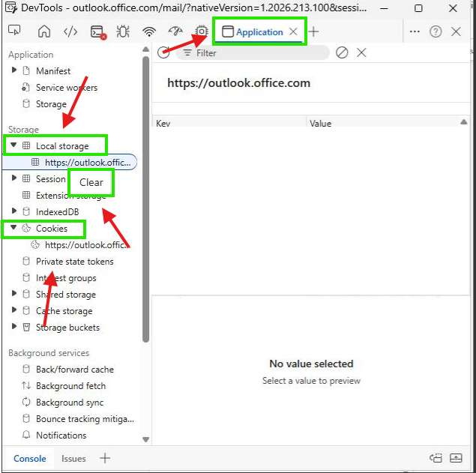Screen dimensions: 476x473
Task: Click the dock quick view icon
Action: click(x=436, y=458)
